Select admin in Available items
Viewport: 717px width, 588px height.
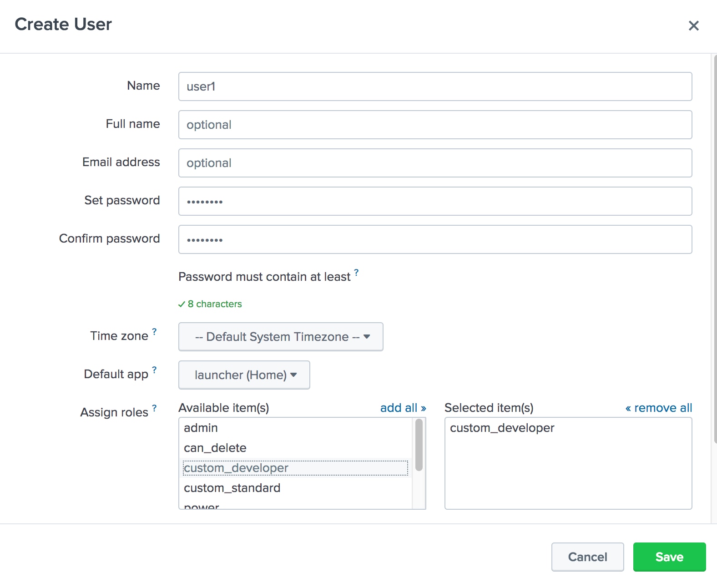click(296, 428)
